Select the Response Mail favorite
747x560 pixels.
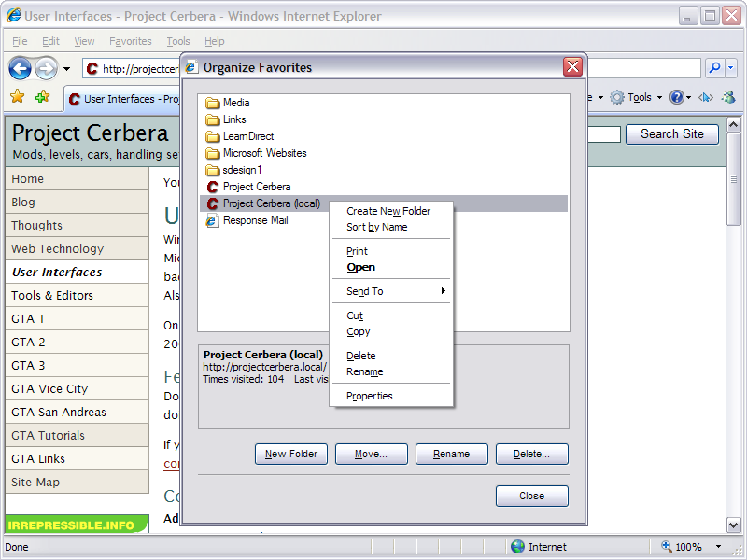coord(255,220)
